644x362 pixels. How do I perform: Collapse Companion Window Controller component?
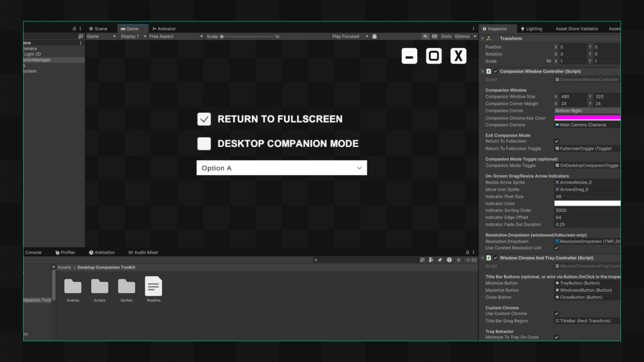[482, 71]
